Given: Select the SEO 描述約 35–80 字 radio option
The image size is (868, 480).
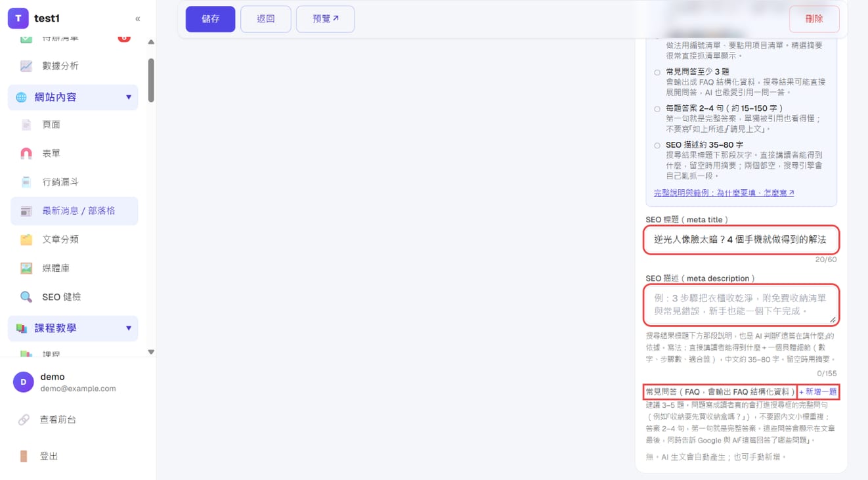Looking at the screenshot, I should (x=657, y=146).
